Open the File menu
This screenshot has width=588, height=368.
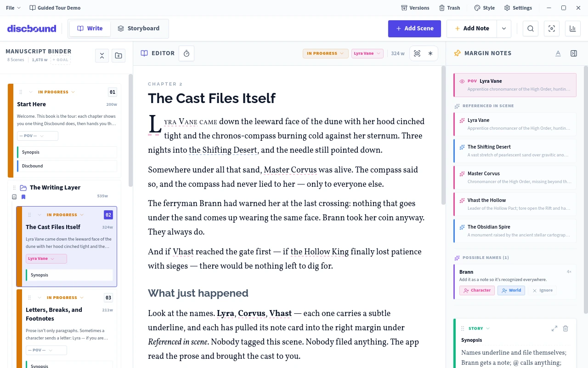13,8
